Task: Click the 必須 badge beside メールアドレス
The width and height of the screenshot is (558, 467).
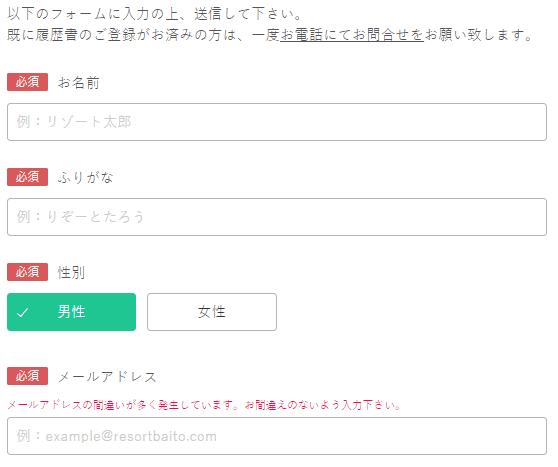Action: 27,376
